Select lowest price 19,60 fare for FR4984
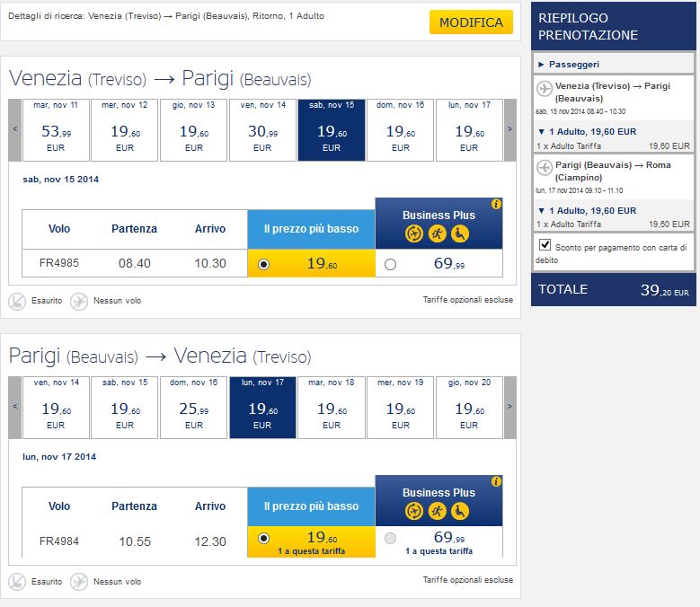Image resolution: width=700 pixels, height=607 pixels. coord(263,539)
